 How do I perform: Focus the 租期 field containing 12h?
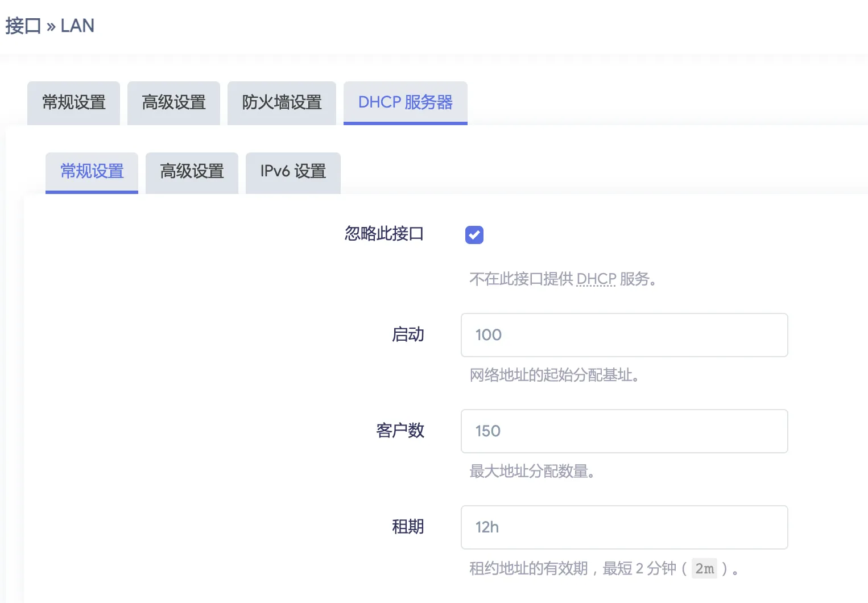pyautogui.click(x=624, y=527)
